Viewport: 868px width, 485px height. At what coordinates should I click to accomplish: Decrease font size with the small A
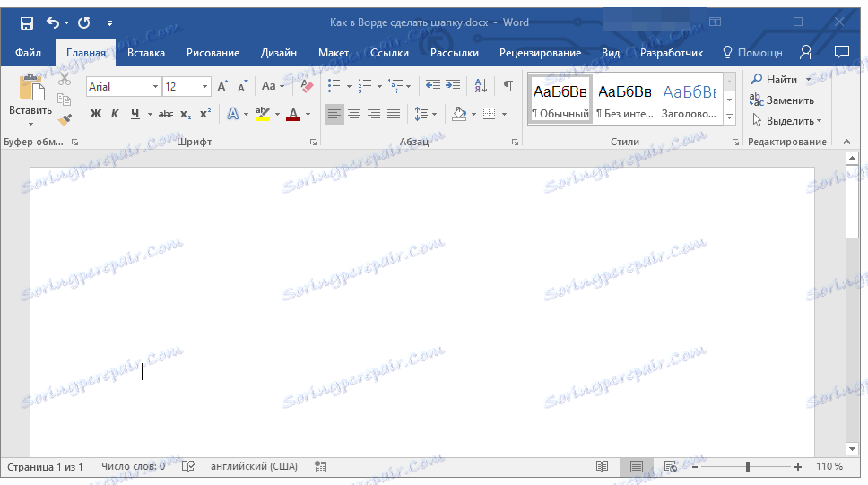coord(242,86)
